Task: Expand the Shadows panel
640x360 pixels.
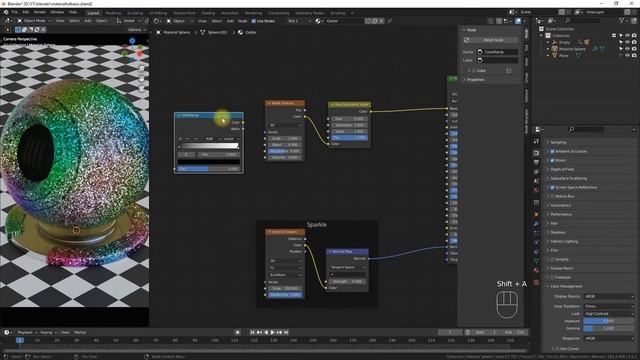Action: coord(558,232)
